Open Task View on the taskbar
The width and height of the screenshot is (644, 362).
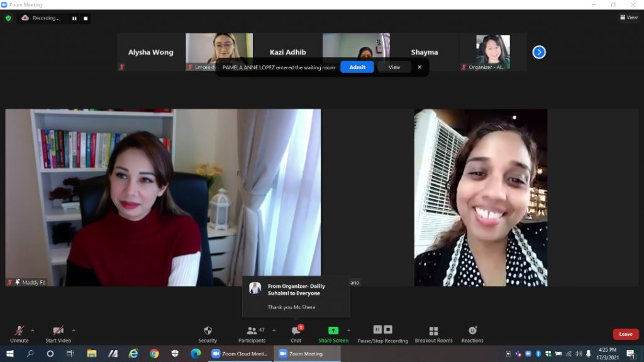[70, 353]
